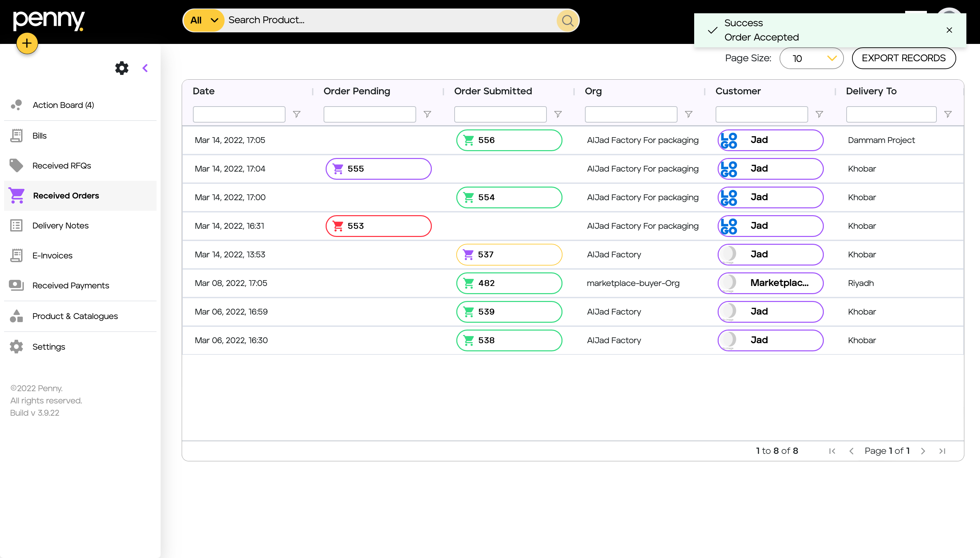The height and width of the screenshot is (558, 980).
Task: Click Jad customer chip for order 556
Action: coord(770,140)
